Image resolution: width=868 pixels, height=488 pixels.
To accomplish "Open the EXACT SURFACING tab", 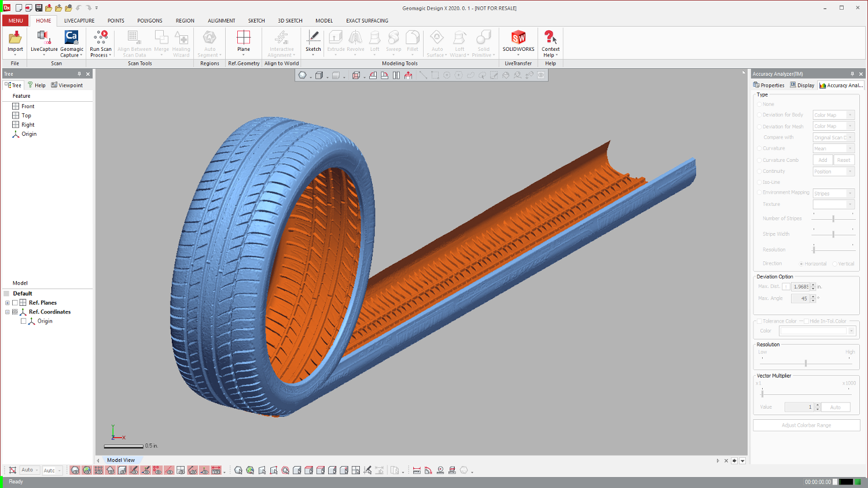I will click(367, 21).
